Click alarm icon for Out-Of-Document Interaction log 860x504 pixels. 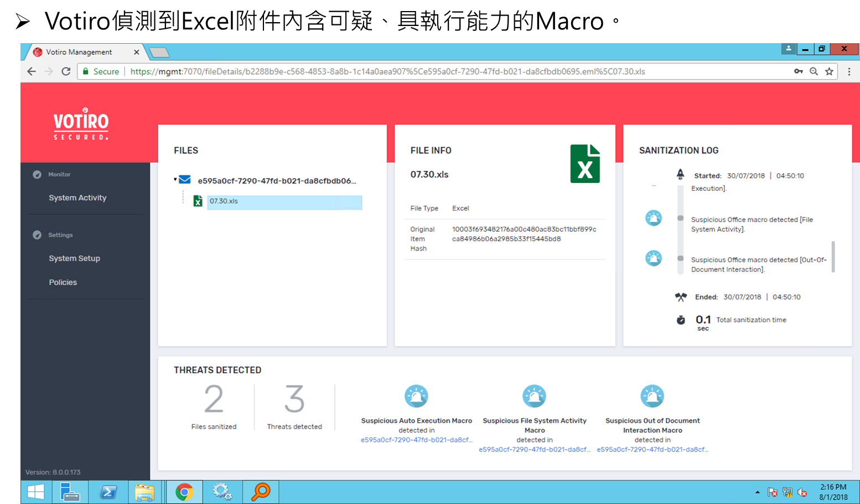(x=654, y=258)
